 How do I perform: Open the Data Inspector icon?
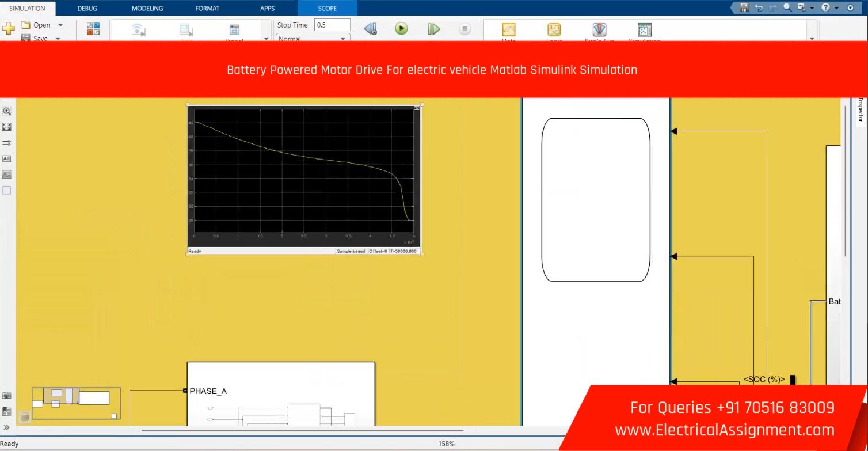pyautogui.click(x=509, y=30)
